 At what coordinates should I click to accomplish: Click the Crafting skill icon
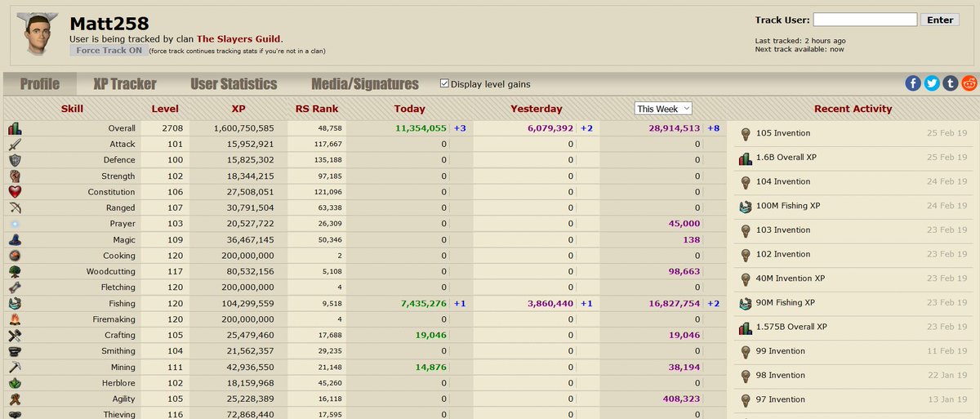[x=15, y=336]
